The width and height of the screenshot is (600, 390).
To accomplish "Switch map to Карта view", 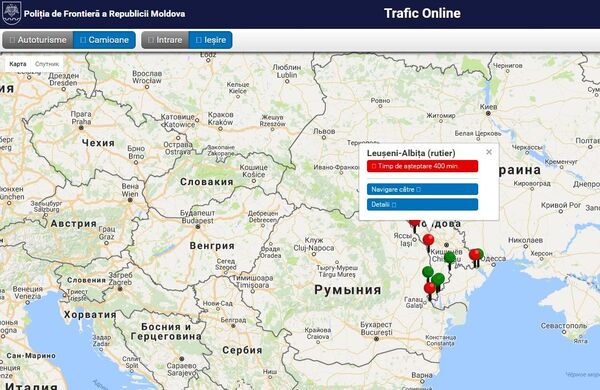I will (18, 64).
